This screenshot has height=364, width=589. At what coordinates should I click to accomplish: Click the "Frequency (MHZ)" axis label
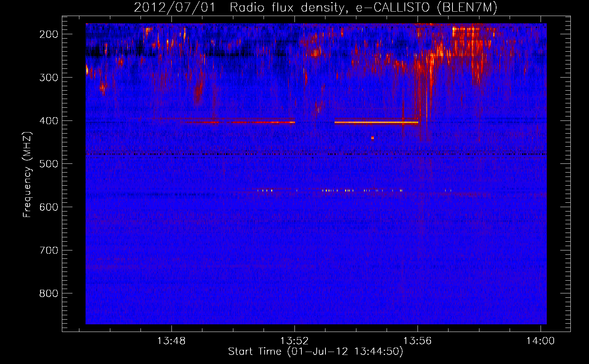[27, 175]
